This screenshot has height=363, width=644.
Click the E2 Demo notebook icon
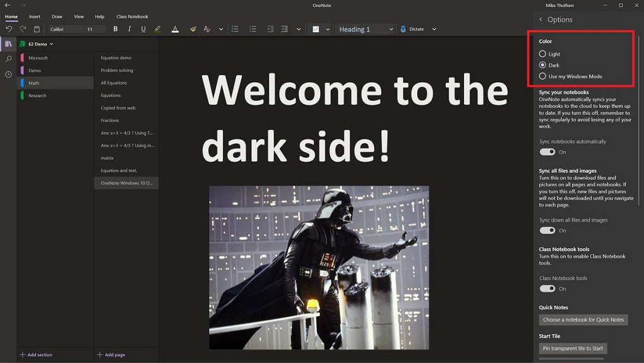[23, 44]
